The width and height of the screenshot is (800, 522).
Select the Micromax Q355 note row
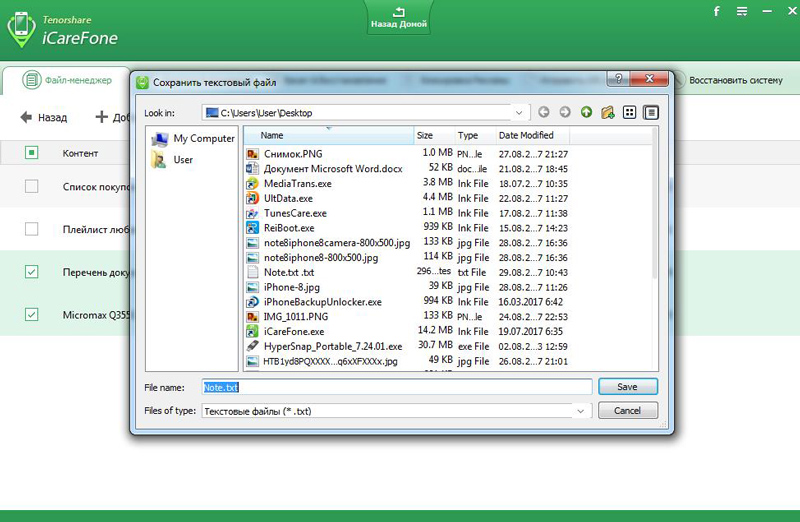65,315
